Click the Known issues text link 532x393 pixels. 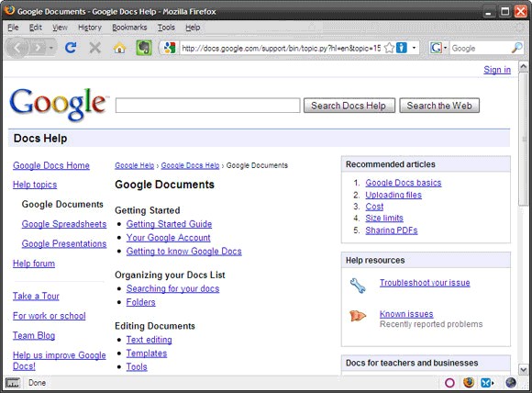pos(406,313)
